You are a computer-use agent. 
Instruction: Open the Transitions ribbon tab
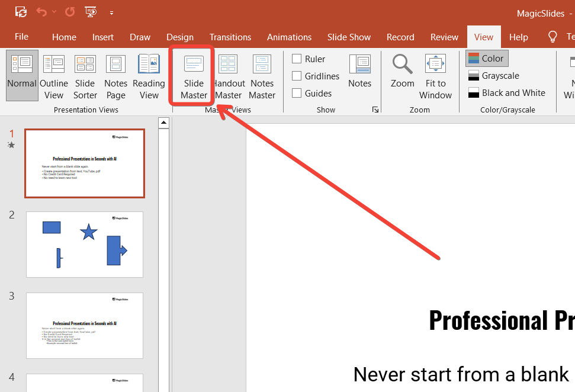[230, 37]
